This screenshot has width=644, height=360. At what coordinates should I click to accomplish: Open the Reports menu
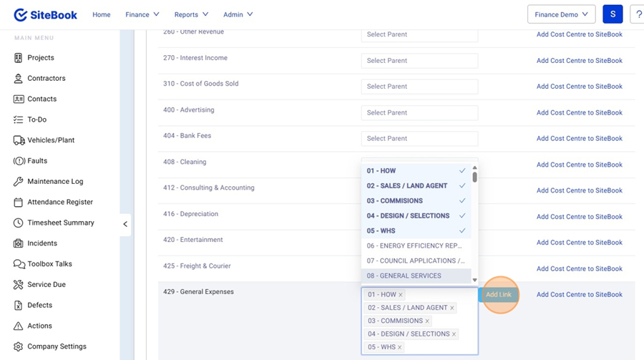191,14
